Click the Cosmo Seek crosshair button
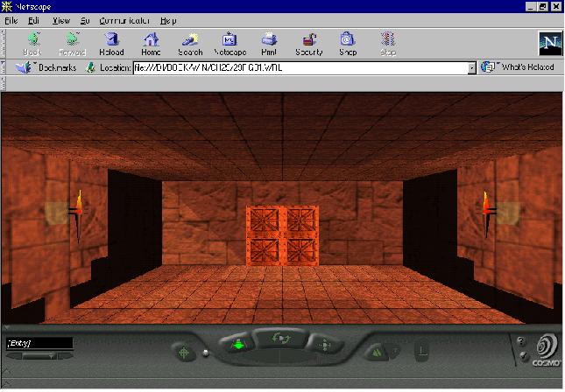This screenshot has height=392, width=565. [184, 353]
